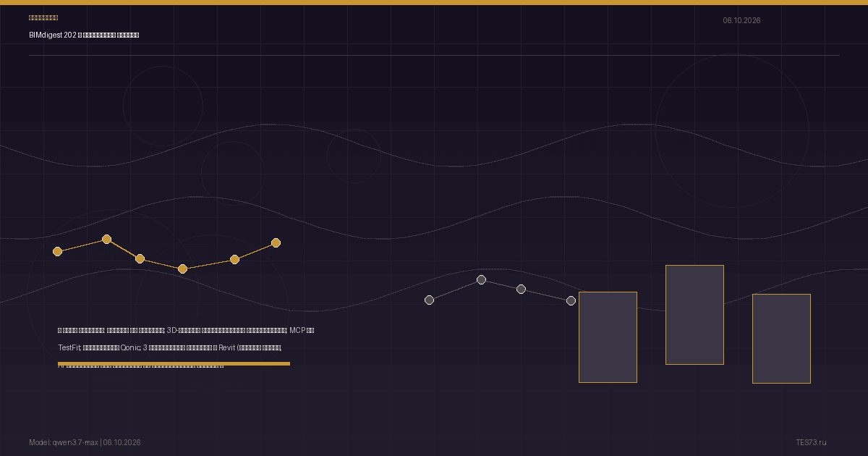Screen dimensions: 868x456
Task: Select the lowest point on the gold line
Action: [182, 269]
